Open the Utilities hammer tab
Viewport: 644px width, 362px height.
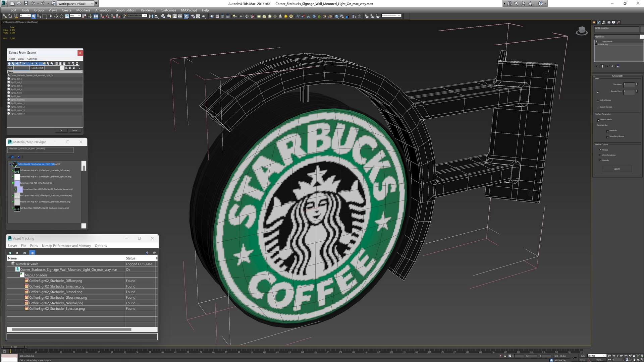pos(618,22)
